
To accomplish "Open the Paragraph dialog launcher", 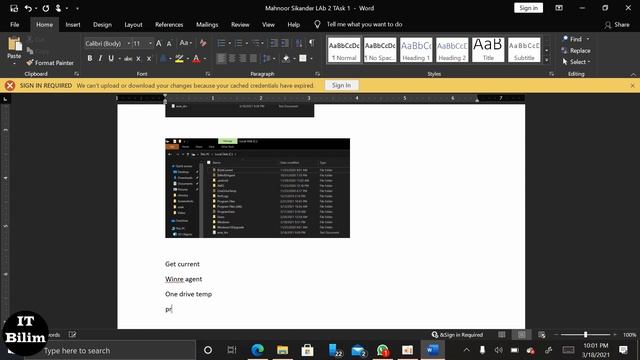I will (x=318, y=74).
